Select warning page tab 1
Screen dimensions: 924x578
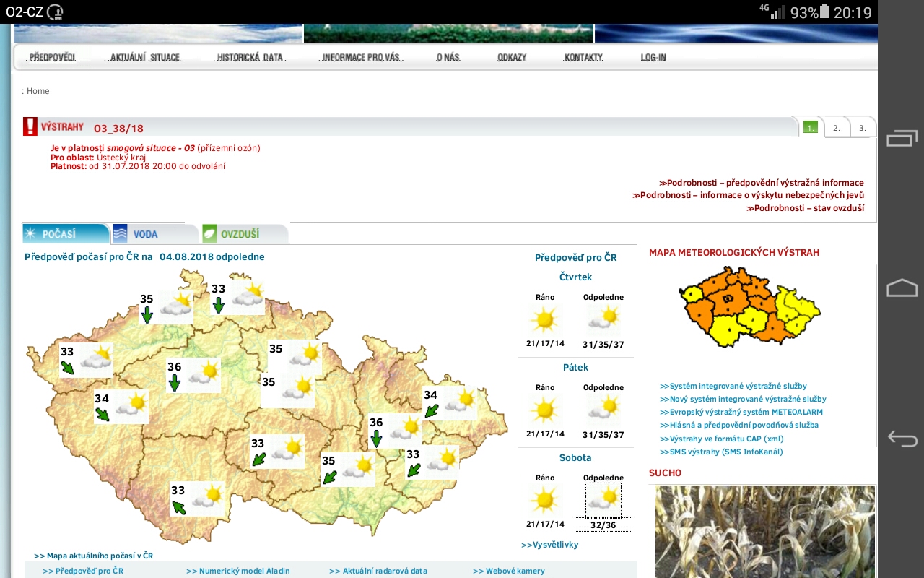pos(811,127)
